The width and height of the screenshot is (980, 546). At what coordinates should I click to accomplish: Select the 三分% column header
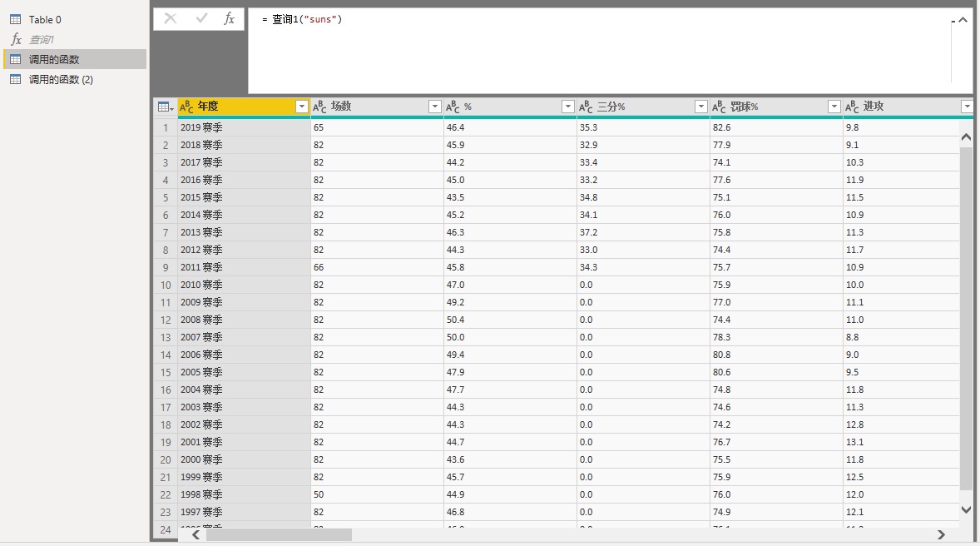(x=643, y=107)
